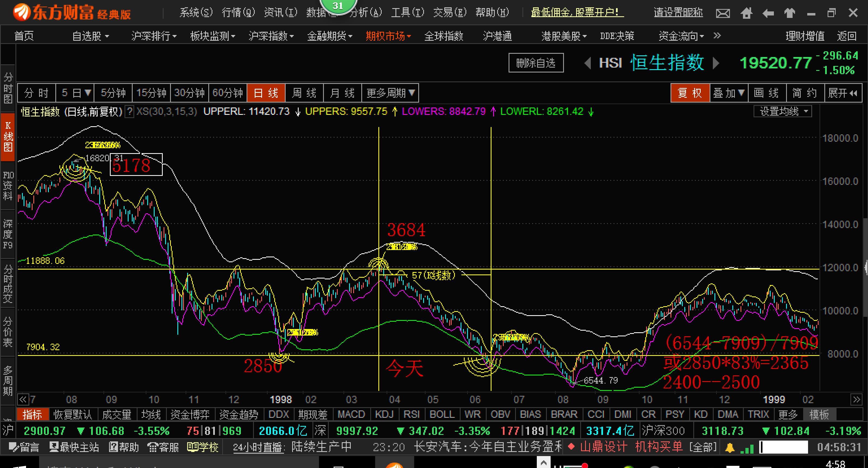Image resolution: width=868 pixels, height=468 pixels.
Task: Open the XS indicator help question mark
Action: click(x=129, y=112)
